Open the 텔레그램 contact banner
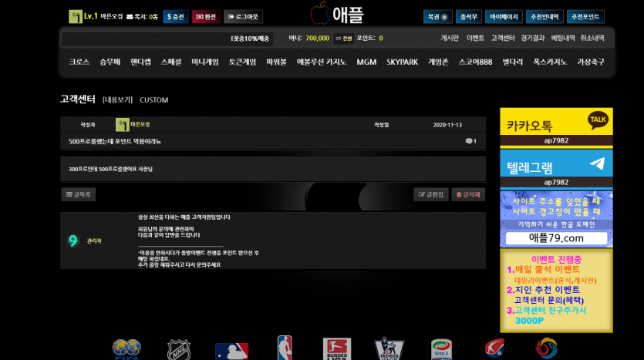644x360 pixels. pyautogui.click(x=556, y=170)
